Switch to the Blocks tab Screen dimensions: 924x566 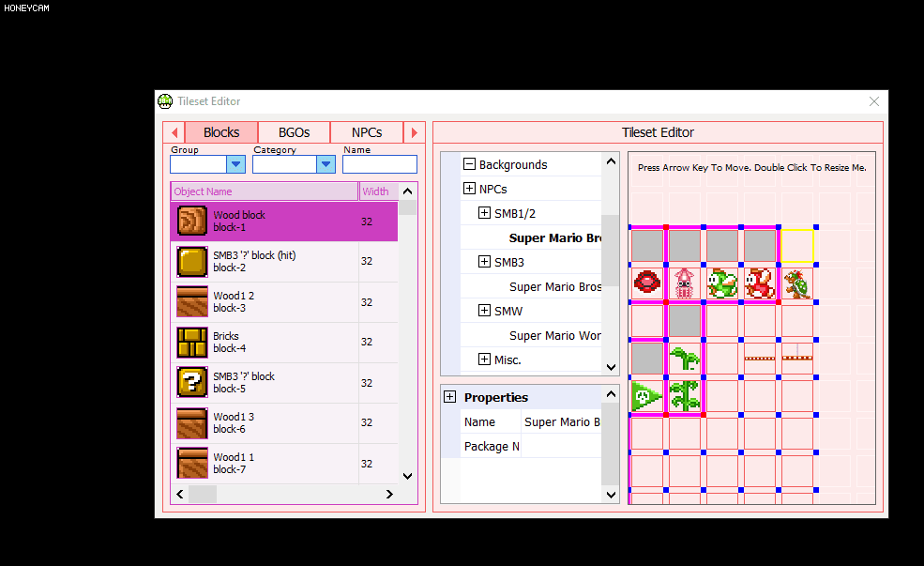click(x=221, y=132)
